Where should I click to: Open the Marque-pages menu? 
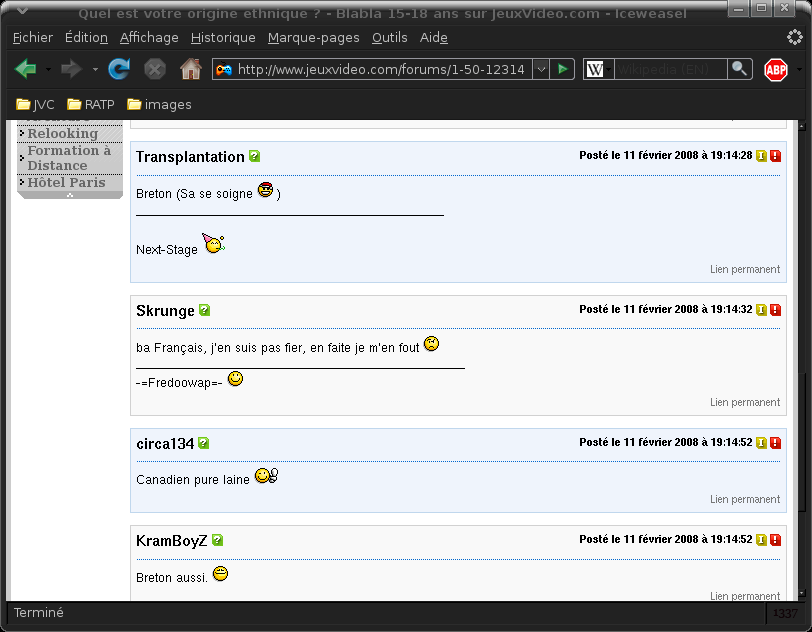pyautogui.click(x=313, y=37)
